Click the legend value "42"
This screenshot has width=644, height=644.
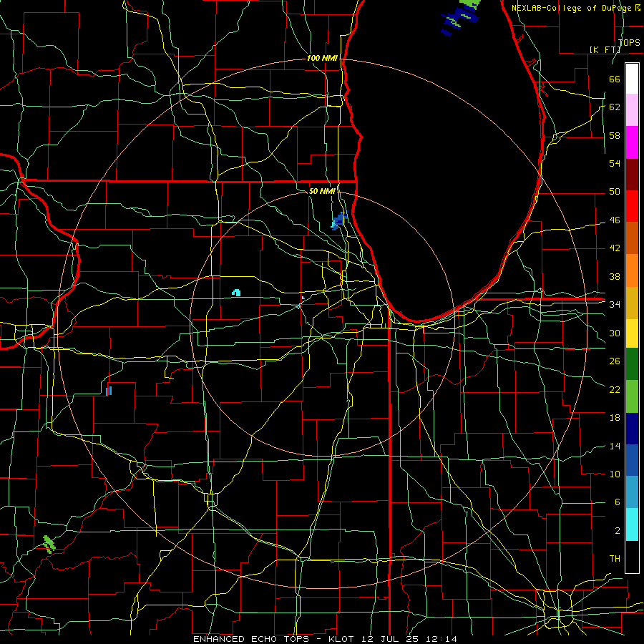(x=615, y=248)
